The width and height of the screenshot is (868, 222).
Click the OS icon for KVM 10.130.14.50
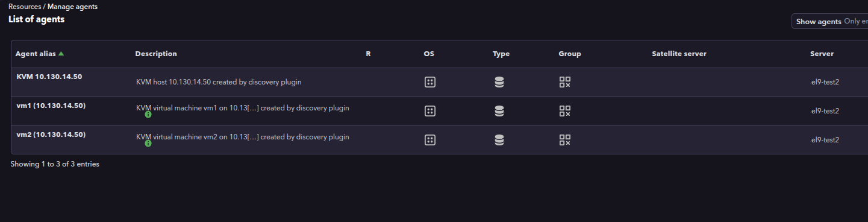[430, 82]
